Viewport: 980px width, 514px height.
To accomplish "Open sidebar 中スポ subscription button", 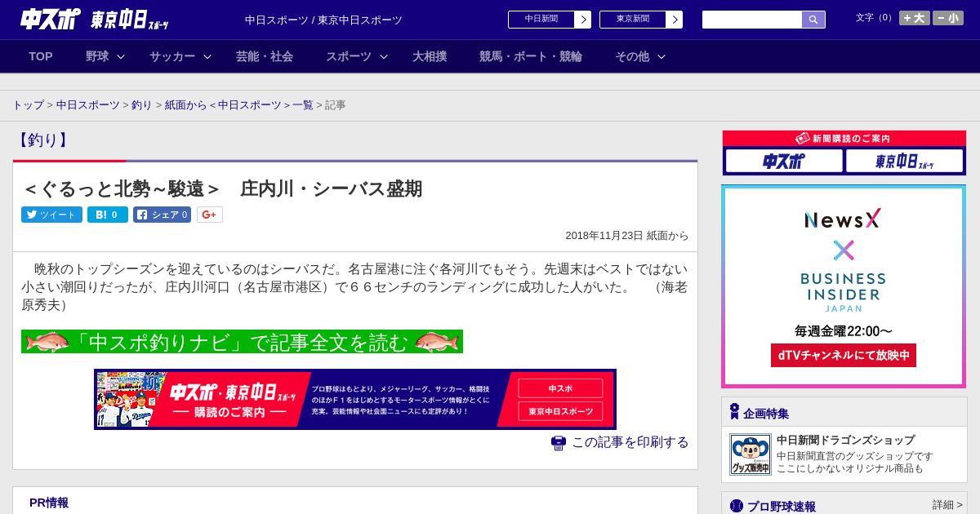I will pos(784,161).
